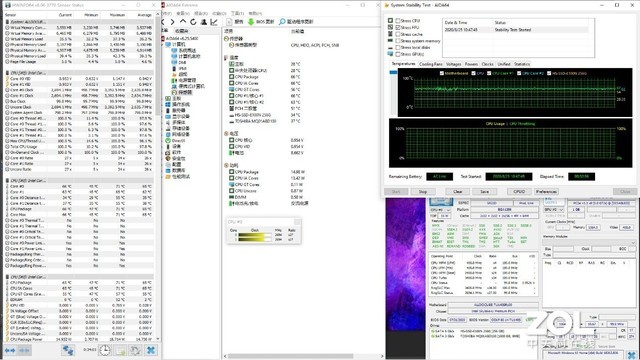Screen dimensions: 640x360
Task: Click the HWiNFO blue X close icon
Action: [x=151, y=350]
